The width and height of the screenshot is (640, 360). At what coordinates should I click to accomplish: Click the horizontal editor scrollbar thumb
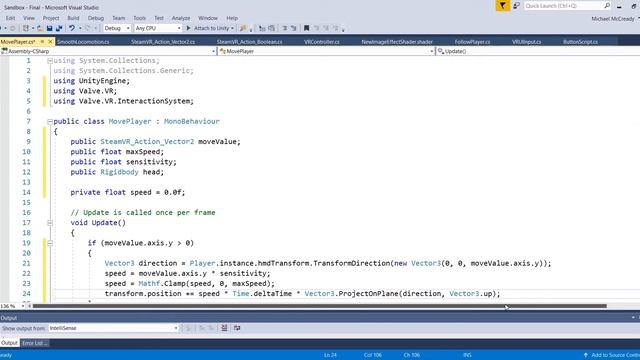coord(320,306)
